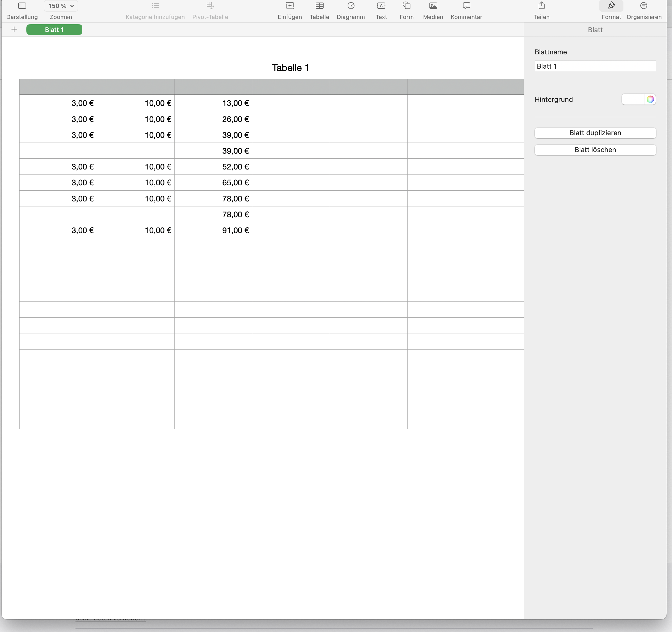This screenshot has width=672, height=632.
Task: Toggle the Organisieren sidebar panel
Action: click(643, 6)
